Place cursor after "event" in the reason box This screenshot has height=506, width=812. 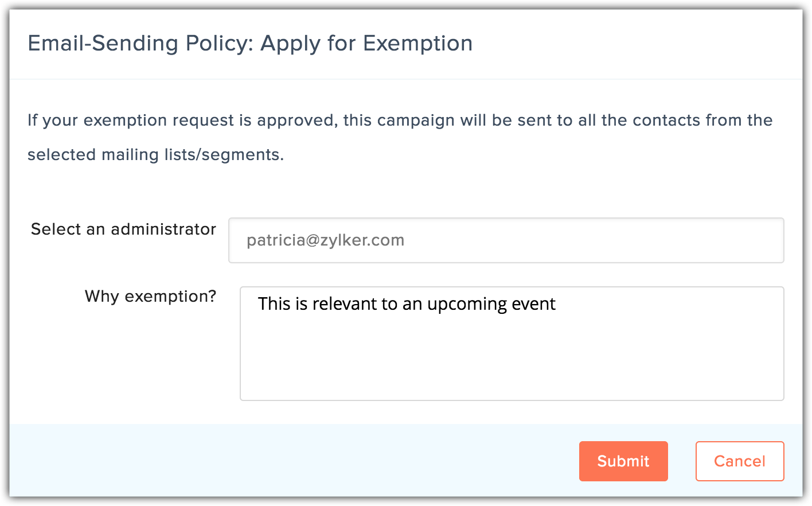pos(557,304)
